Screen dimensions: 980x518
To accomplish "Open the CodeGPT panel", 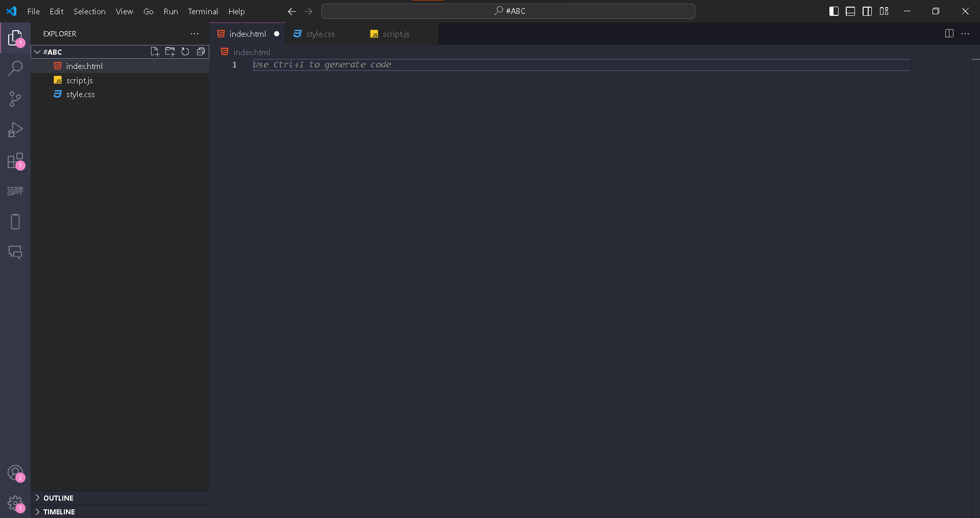I will click(x=15, y=191).
